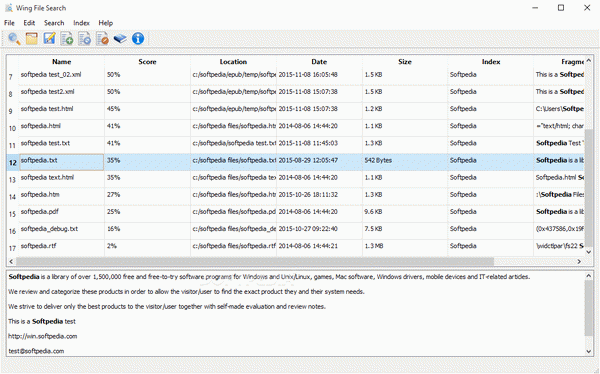This screenshot has width=600, height=374.
Task: Open the Index menu
Action: click(x=82, y=23)
